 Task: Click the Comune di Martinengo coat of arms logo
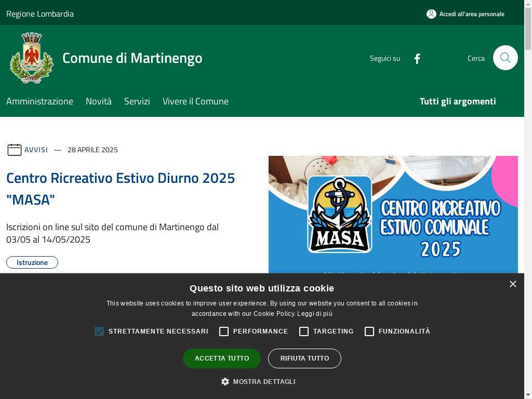coord(32,58)
